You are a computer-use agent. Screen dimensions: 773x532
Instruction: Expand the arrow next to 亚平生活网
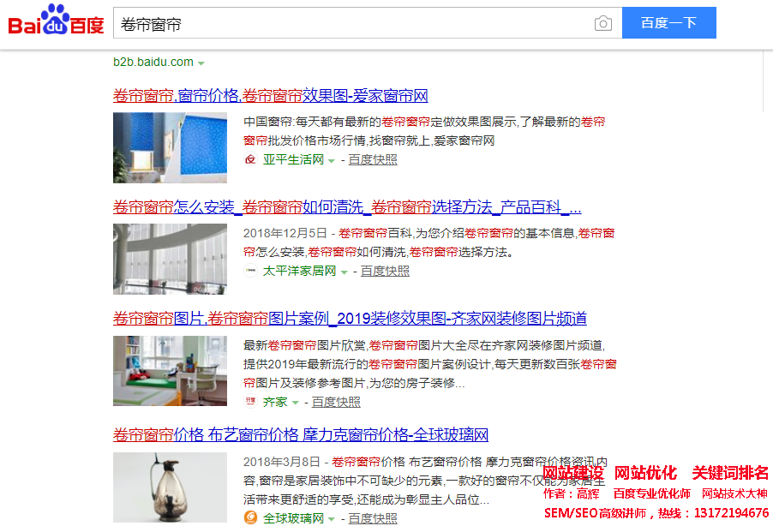332,160
